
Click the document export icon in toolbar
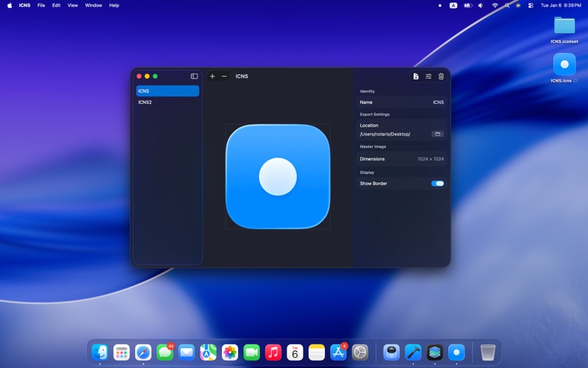pos(416,77)
